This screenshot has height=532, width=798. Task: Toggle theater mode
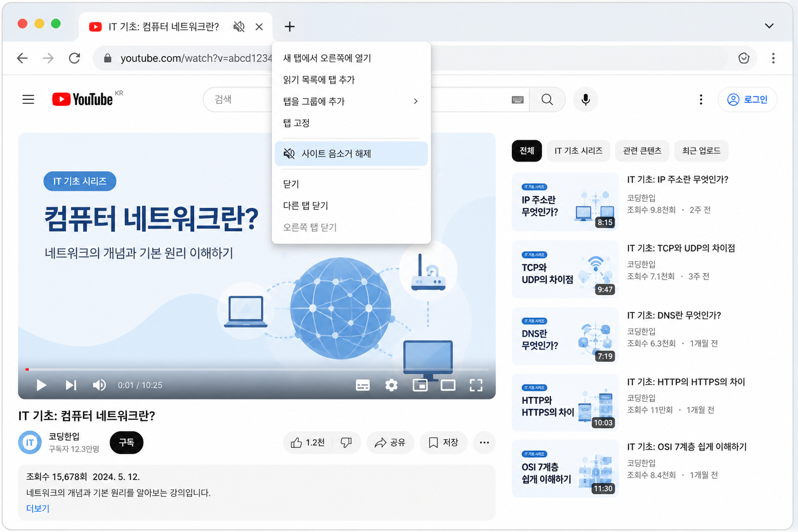(448, 385)
